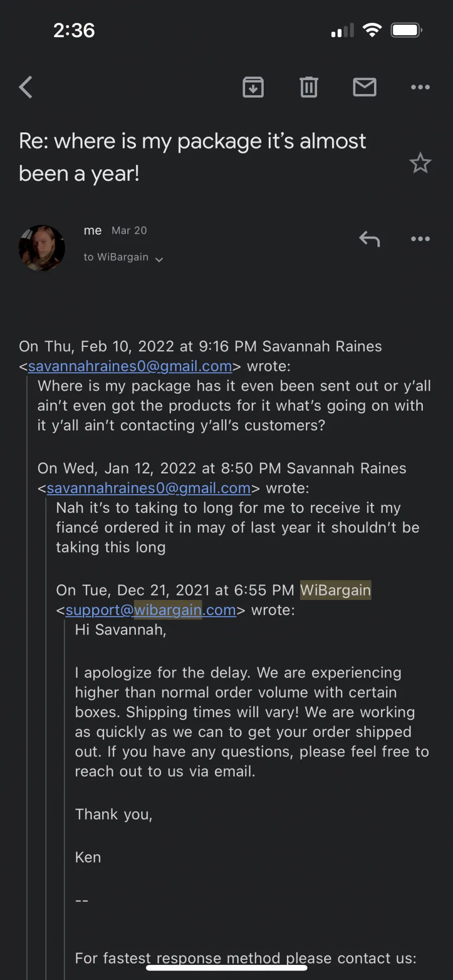
Task: Tap support@wibargain.com email link
Action: point(150,610)
